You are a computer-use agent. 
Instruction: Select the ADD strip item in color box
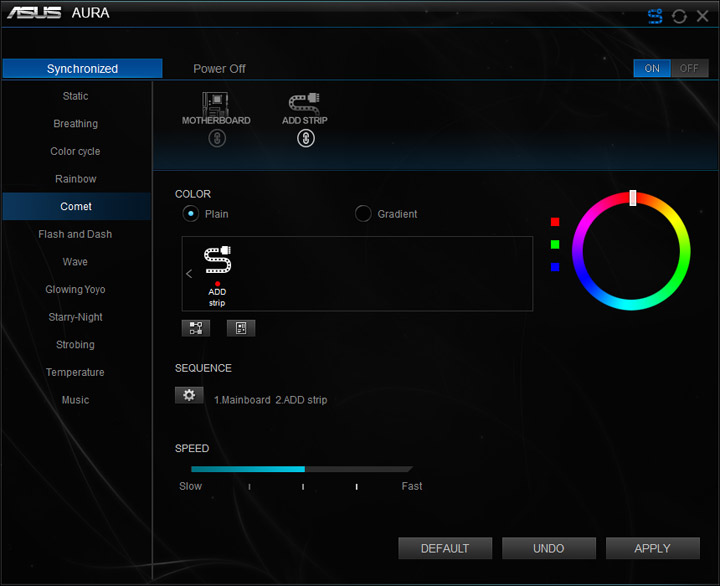point(217,276)
